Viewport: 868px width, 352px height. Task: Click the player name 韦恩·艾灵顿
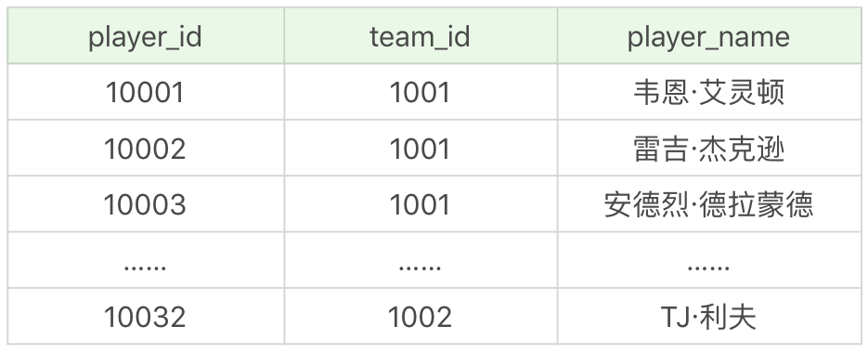coord(709,93)
